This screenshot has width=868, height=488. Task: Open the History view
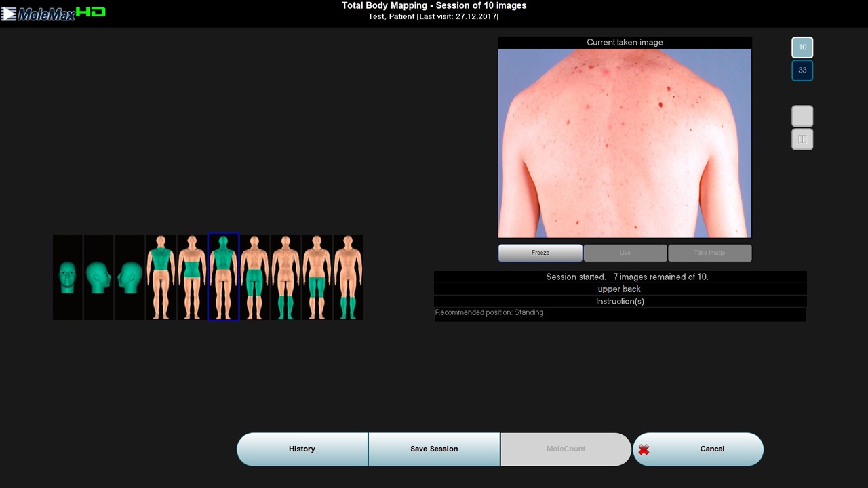tap(302, 449)
